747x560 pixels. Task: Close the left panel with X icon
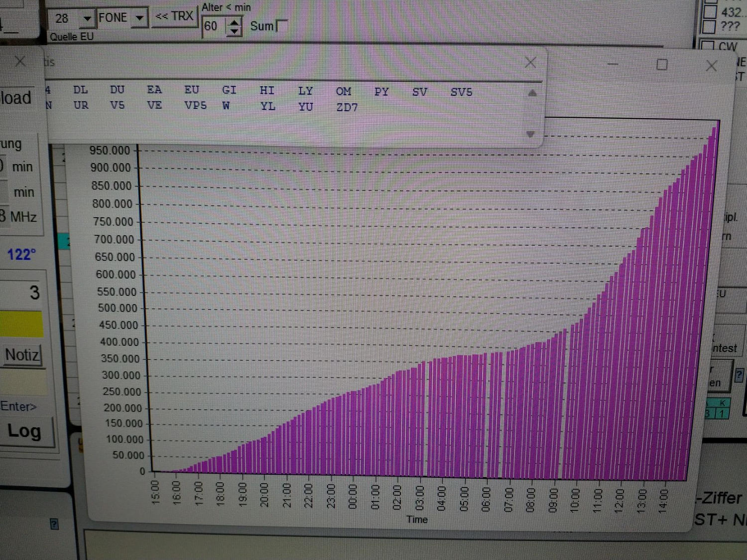20,62
